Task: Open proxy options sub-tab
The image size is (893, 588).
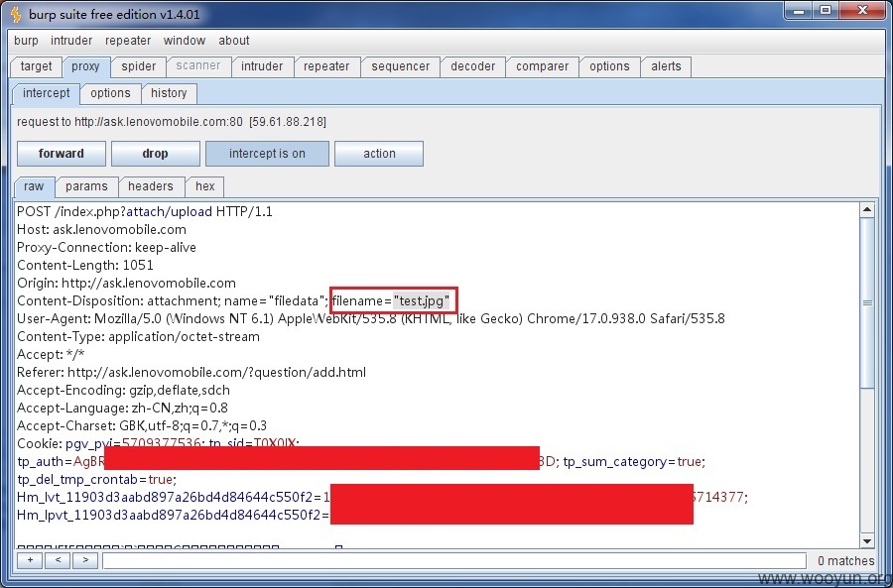Action: coord(110,93)
